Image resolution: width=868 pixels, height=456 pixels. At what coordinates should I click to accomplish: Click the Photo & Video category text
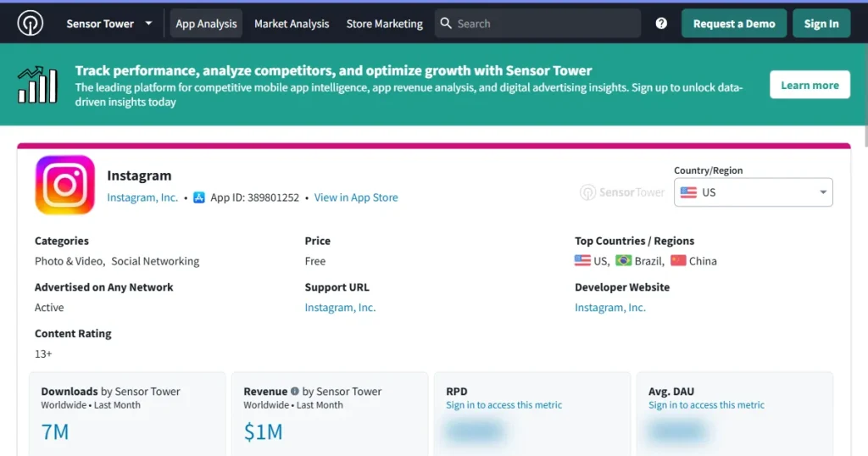pyautogui.click(x=70, y=261)
